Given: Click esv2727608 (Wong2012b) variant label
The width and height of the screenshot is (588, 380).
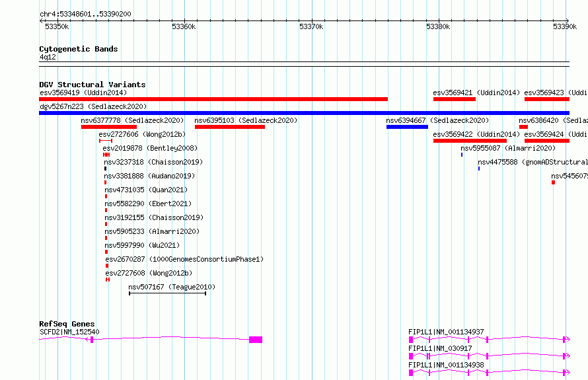Looking at the screenshot, I should pos(149,273).
